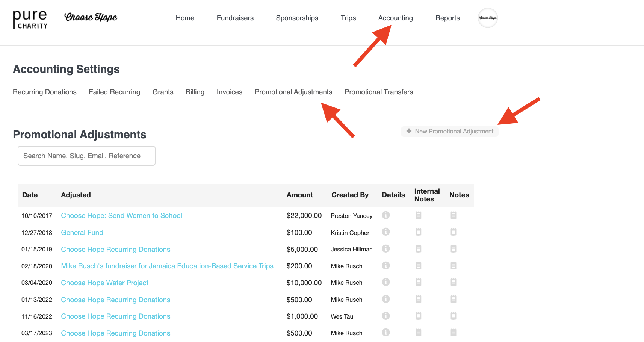Click New Promotional Adjustment button
This screenshot has height=342, width=644.
(450, 131)
